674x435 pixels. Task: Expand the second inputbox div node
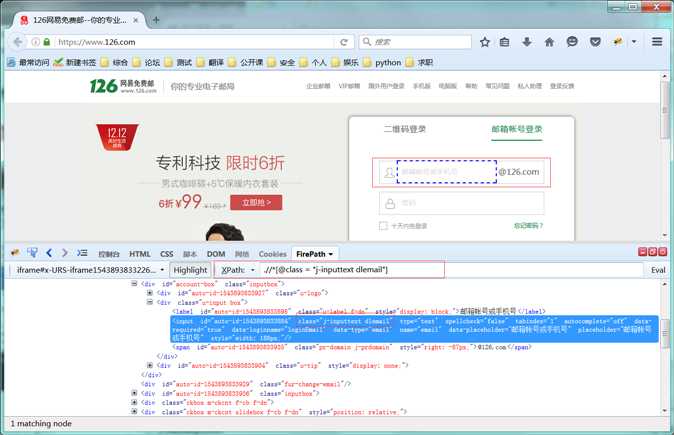click(134, 393)
